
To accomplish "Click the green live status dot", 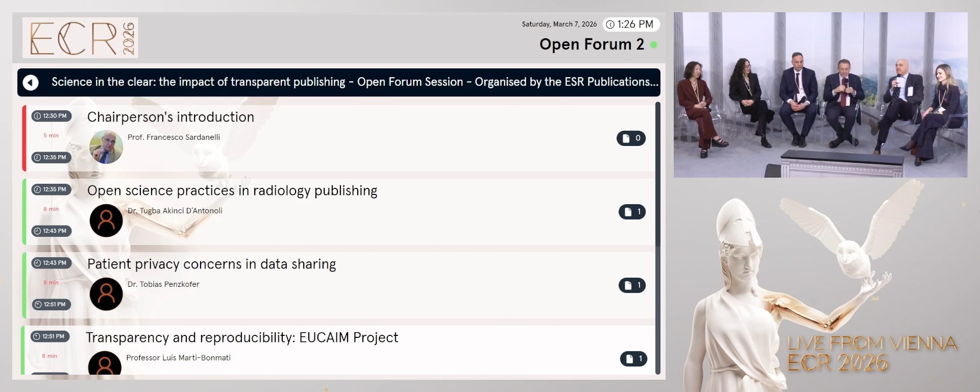I will (653, 45).
